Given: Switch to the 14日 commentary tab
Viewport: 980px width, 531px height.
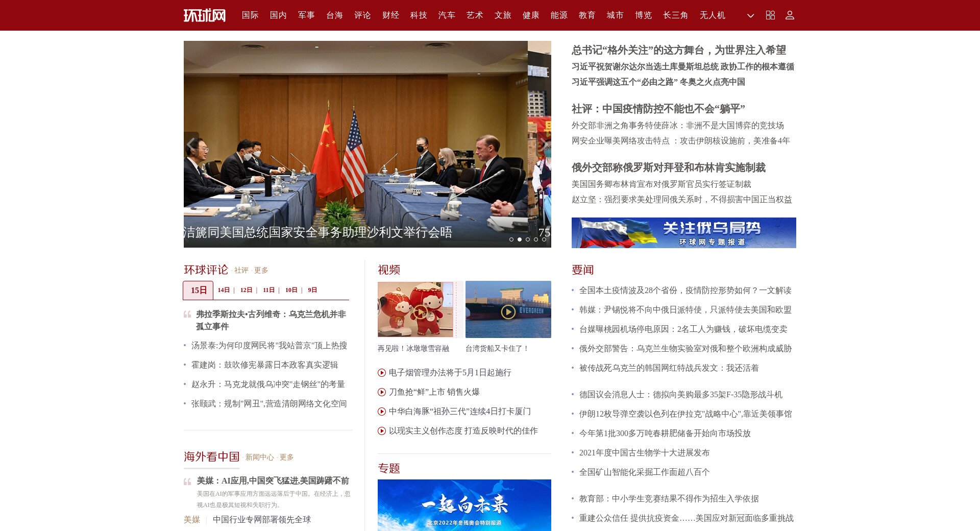Looking at the screenshot, I should [224, 290].
